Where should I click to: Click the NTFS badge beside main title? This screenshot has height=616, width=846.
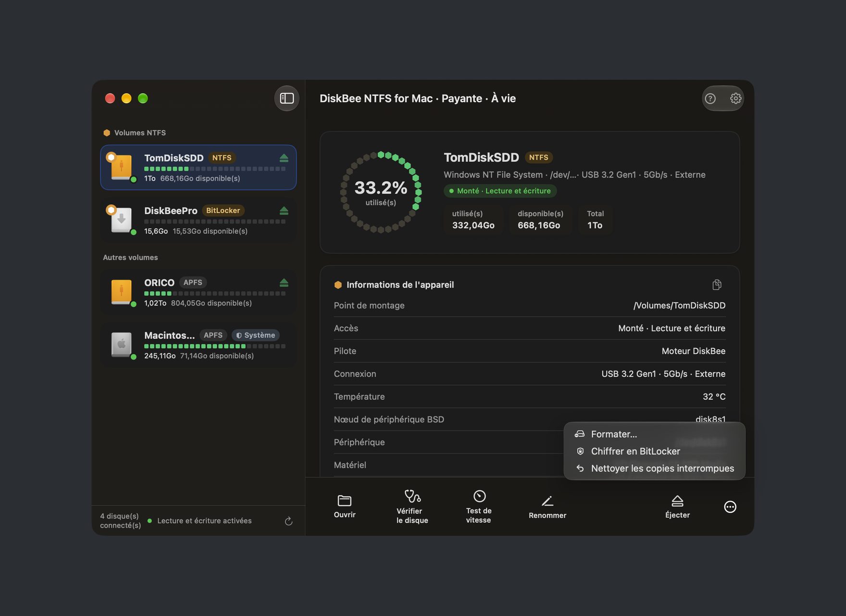tap(539, 157)
